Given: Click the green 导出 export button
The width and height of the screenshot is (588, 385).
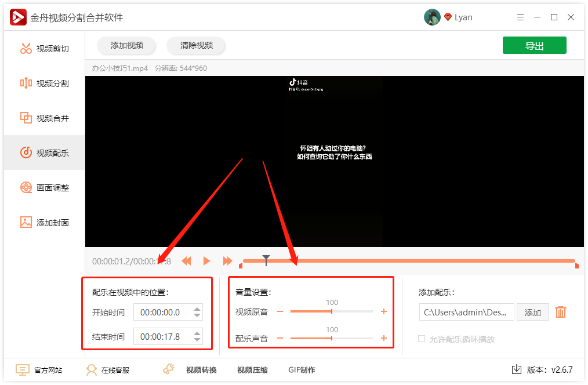Looking at the screenshot, I should [x=534, y=46].
